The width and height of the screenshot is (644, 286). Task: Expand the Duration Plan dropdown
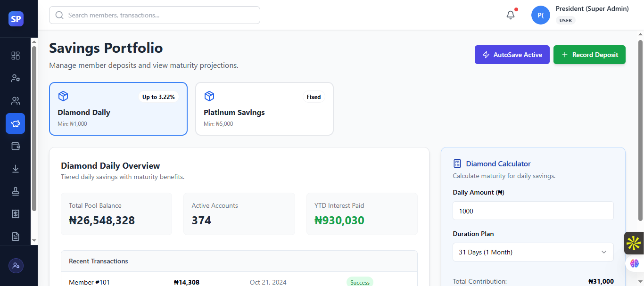[x=533, y=252]
